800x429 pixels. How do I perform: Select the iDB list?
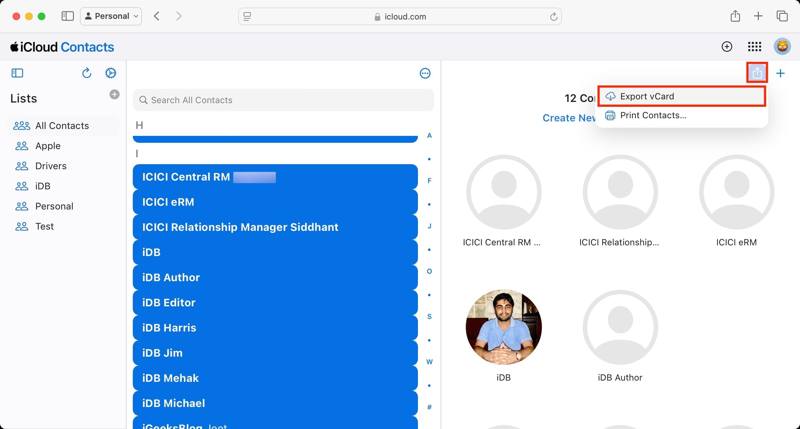coord(64,186)
